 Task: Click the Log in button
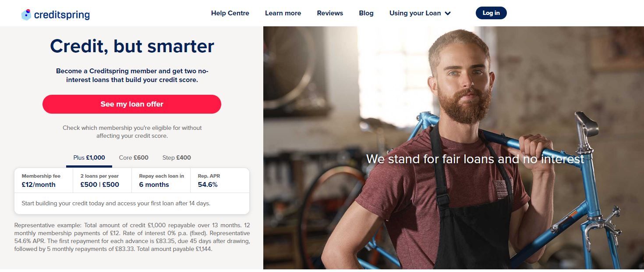click(x=491, y=13)
